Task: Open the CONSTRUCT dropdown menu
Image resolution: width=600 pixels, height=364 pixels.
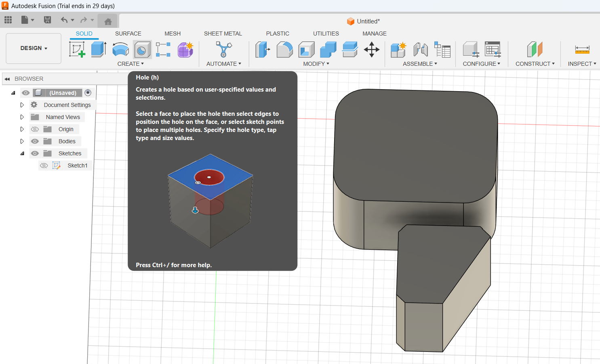Action: pos(535,64)
